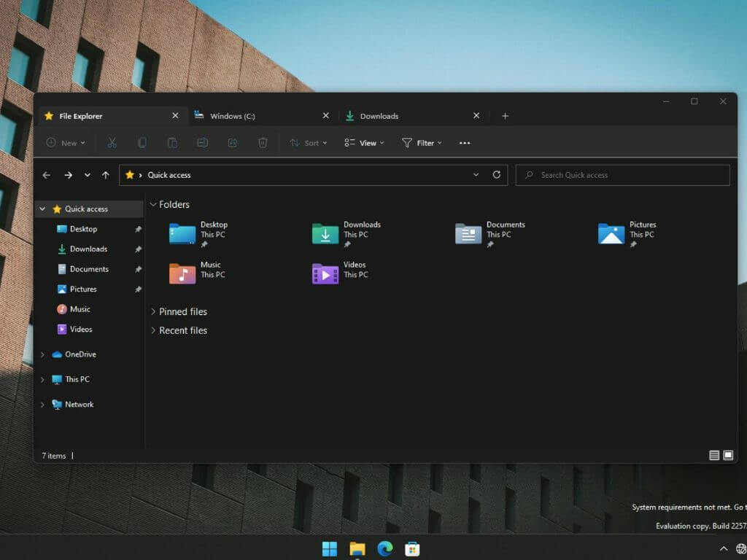Switch to the Windows (C:) tab

[x=262, y=116]
